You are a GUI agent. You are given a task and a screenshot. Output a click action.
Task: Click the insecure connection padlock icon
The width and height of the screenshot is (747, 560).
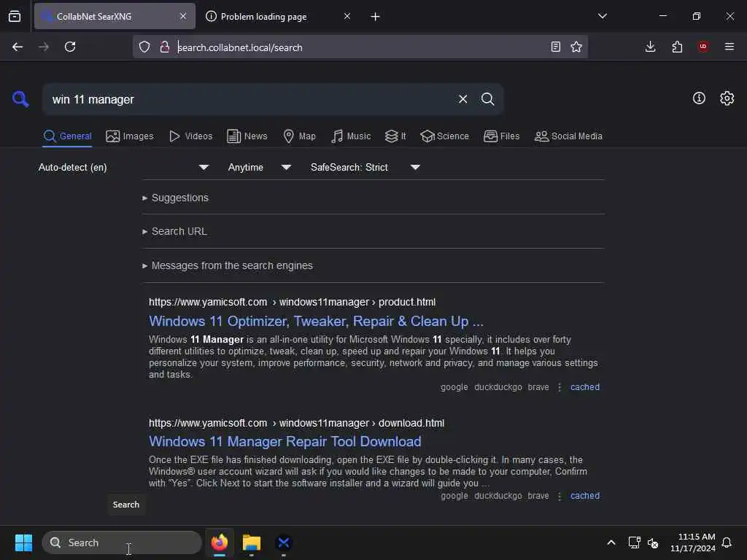click(x=164, y=47)
